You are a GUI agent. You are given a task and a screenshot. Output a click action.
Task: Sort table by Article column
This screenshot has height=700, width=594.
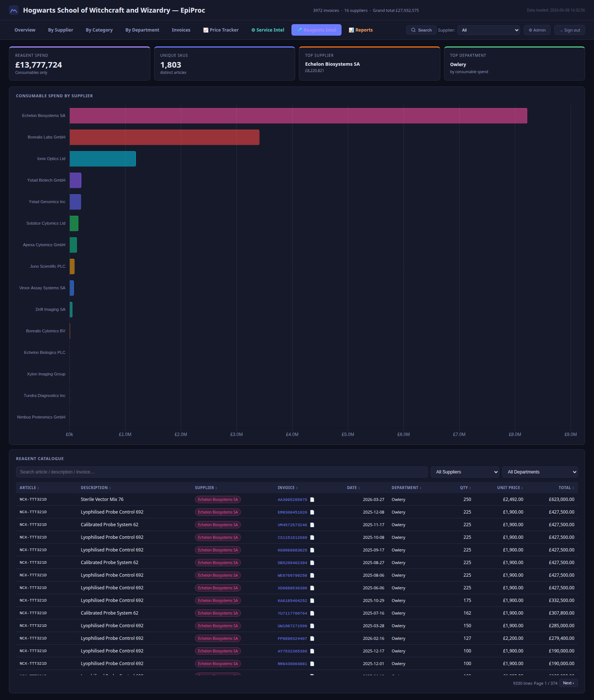tap(29, 488)
